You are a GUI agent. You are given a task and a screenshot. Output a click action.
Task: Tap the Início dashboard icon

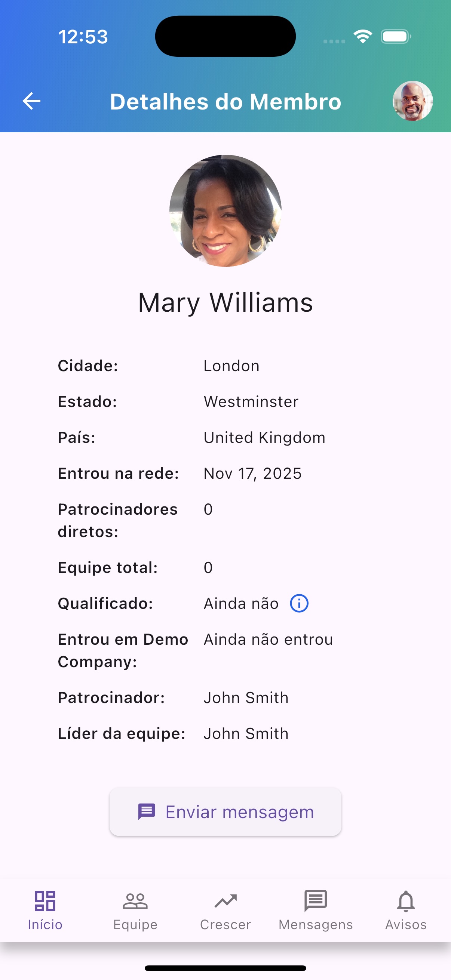pyautogui.click(x=45, y=901)
